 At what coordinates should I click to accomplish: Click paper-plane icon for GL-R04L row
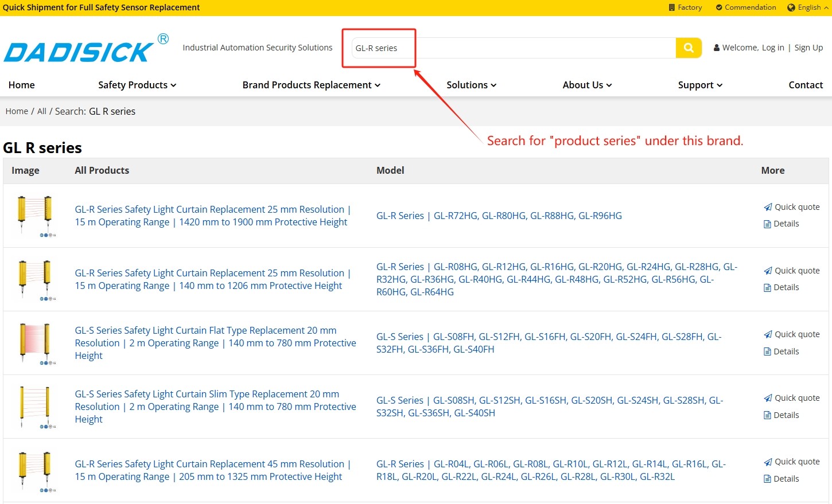[x=768, y=462]
